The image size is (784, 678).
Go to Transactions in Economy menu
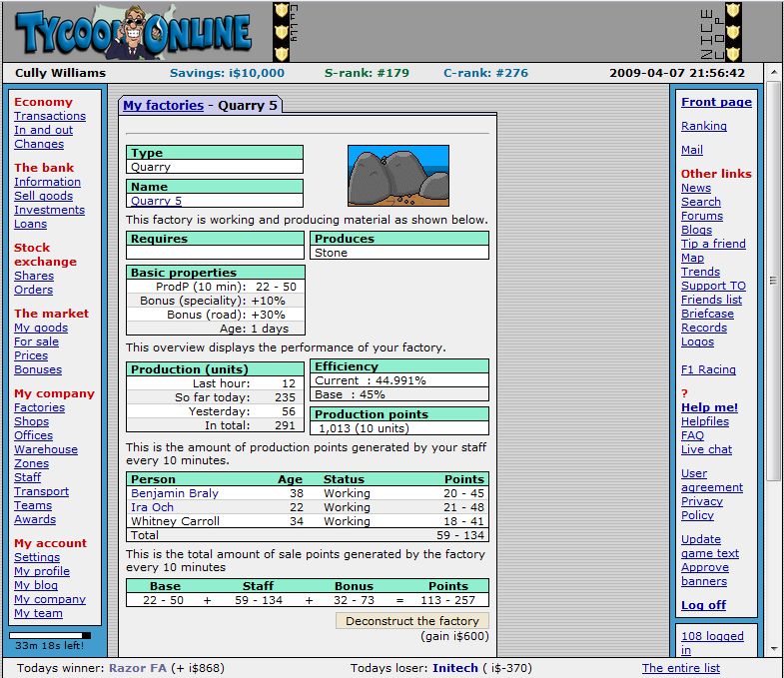tap(50, 116)
